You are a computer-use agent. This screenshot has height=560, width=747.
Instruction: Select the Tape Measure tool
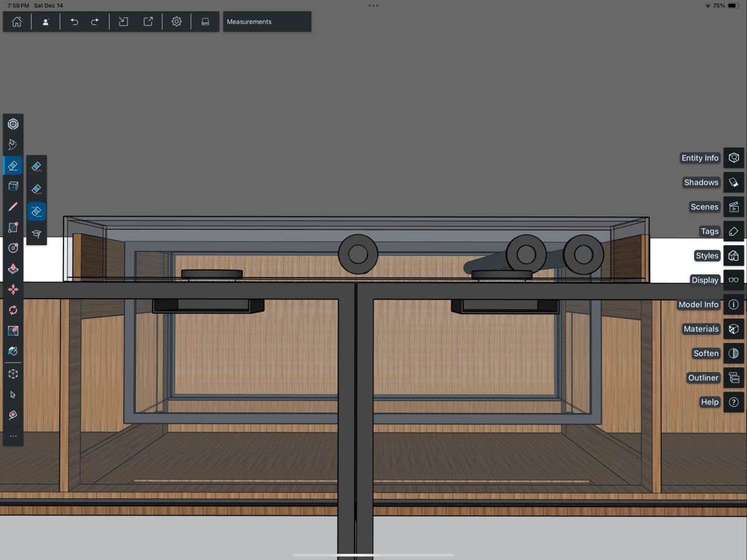coord(13,415)
